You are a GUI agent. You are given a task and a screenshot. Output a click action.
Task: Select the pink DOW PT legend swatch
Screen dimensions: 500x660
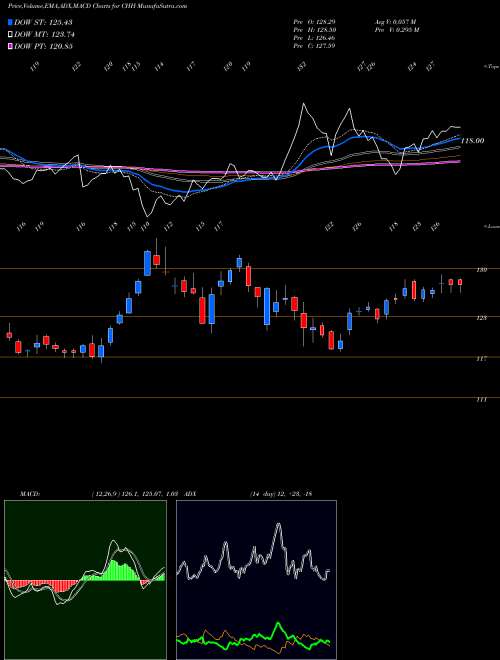click(x=11, y=46)
